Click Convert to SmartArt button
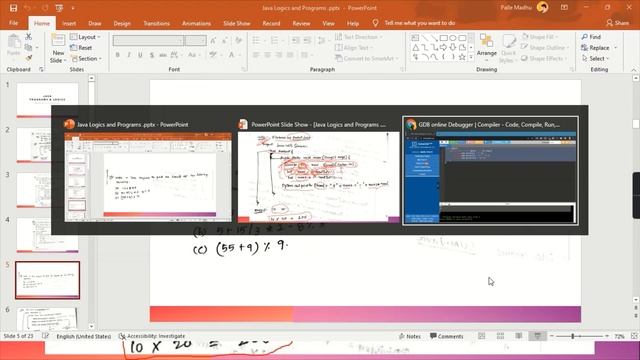 click(366, 58)
